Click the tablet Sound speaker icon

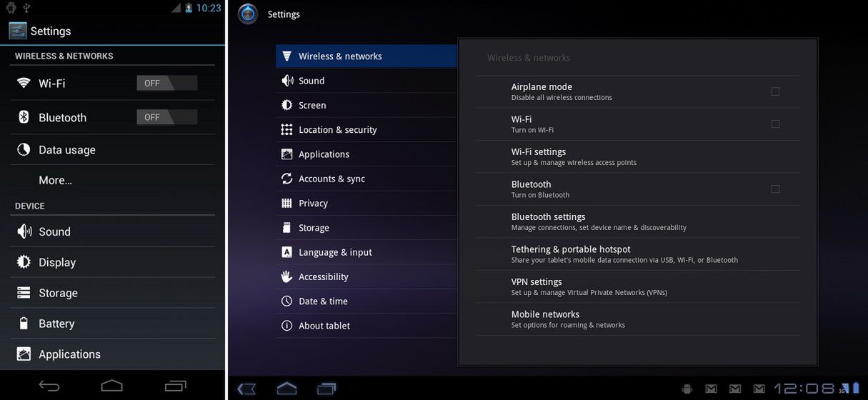(x=286, y=81)
